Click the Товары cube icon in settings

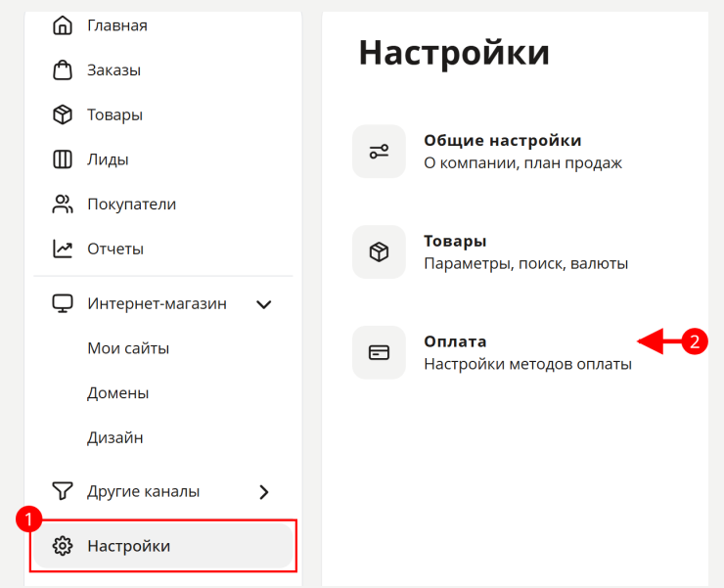379,251
